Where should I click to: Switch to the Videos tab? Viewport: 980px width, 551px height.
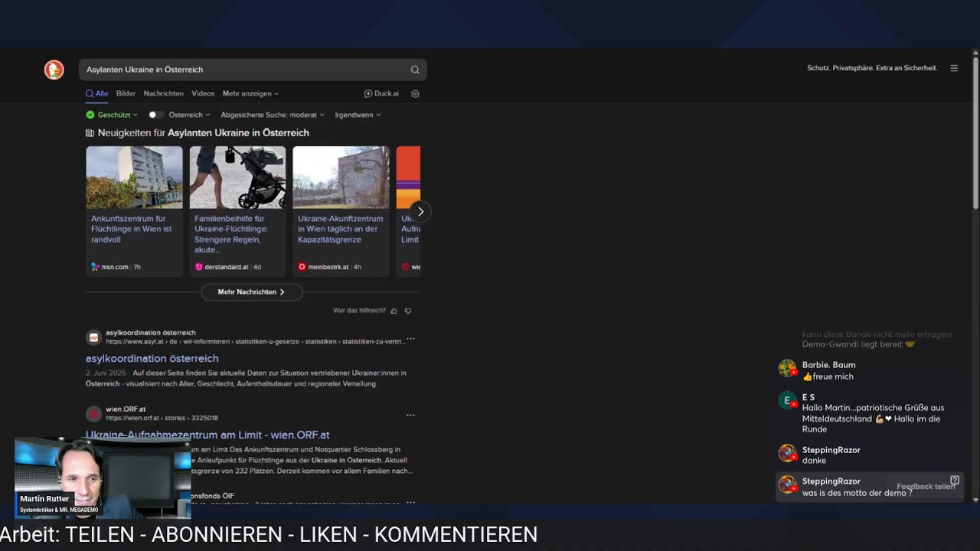point(203,93)
